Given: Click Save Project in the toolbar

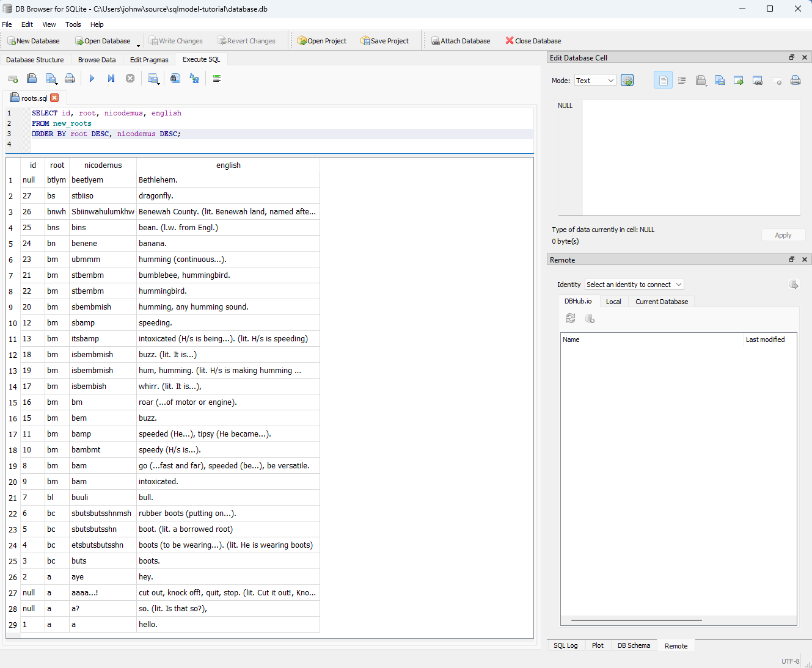Looking at the screenshot, I should 385,41.
